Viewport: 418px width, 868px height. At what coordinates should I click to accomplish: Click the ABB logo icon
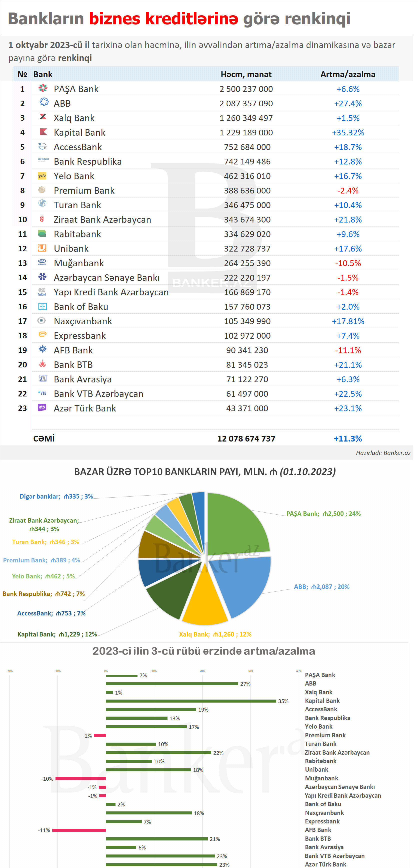coord(43,102)
